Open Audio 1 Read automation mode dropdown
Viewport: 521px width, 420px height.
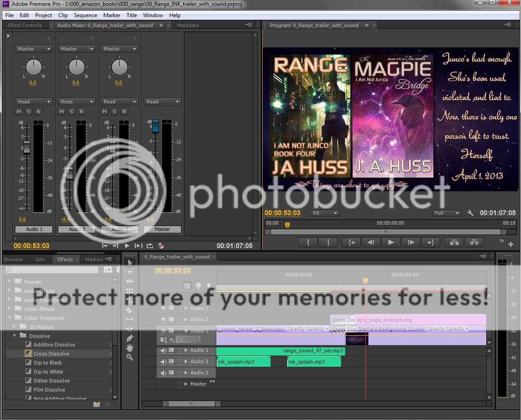34,102
